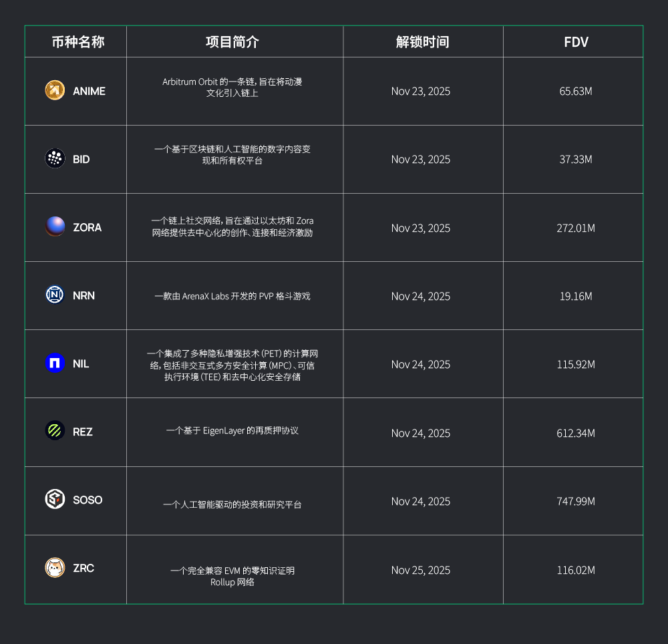Image resolution: width=668 pixels, height=644 pixels.
Task: Open the SOSO token name
Action: point(88,500)
